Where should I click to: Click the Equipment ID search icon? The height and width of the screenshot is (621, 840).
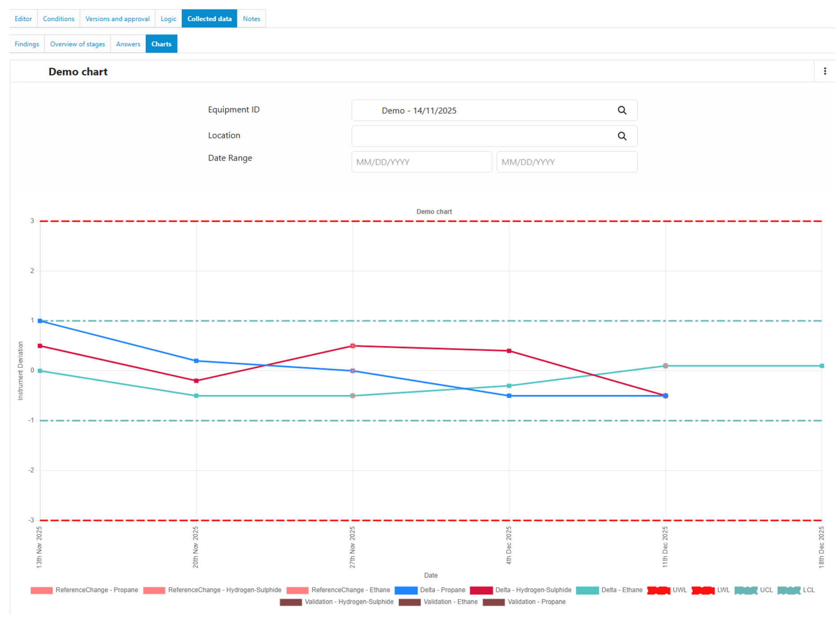(x=622, y=110)
